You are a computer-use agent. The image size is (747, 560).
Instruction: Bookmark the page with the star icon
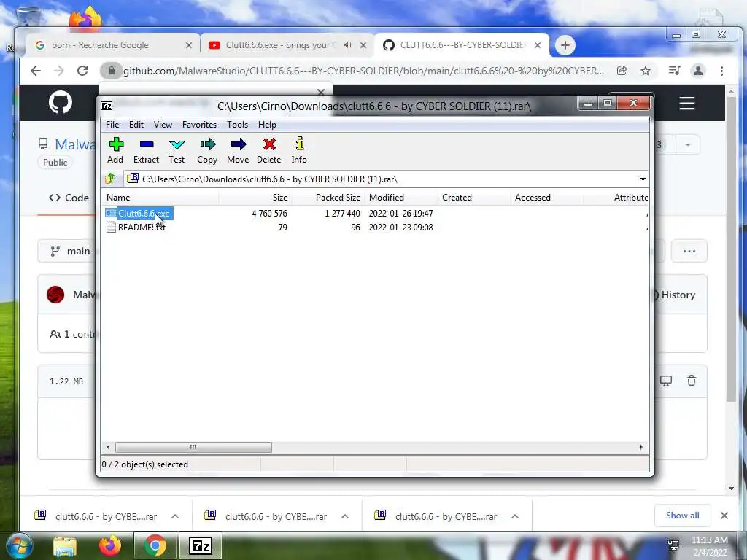pos(646,71)
